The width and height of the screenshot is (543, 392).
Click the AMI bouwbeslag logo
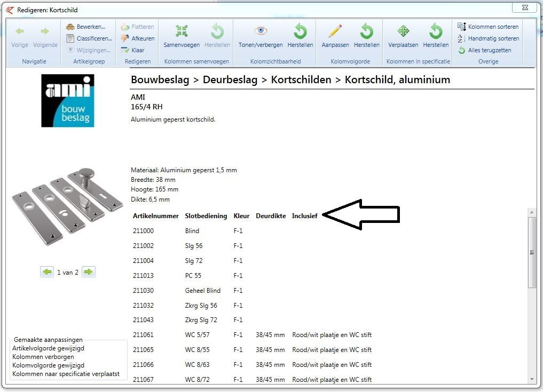67,101
